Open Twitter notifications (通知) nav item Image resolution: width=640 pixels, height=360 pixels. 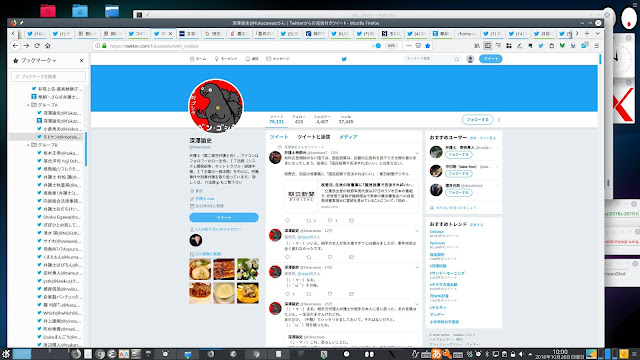pos(252,59)
